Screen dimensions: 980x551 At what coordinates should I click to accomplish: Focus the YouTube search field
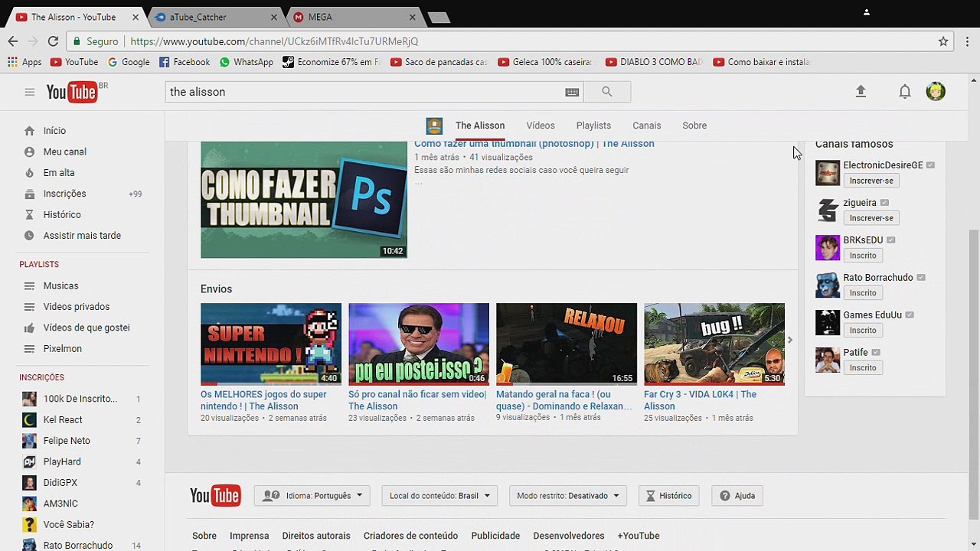(x=365, y=92)
